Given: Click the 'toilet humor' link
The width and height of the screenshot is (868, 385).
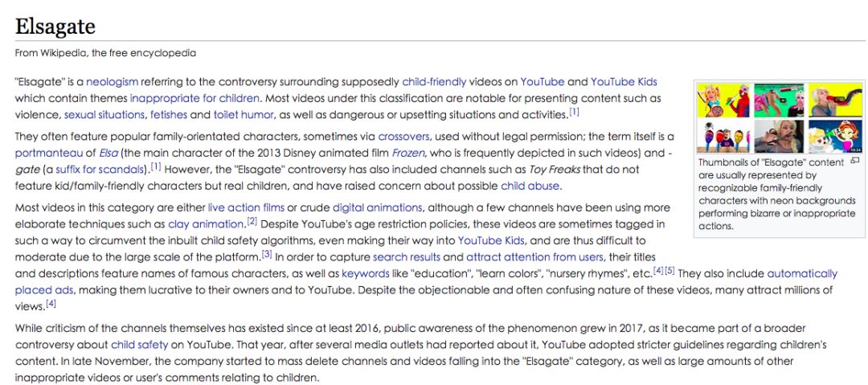Looking at the screenshot, I should pyautogui.click(x=244, y=114).
